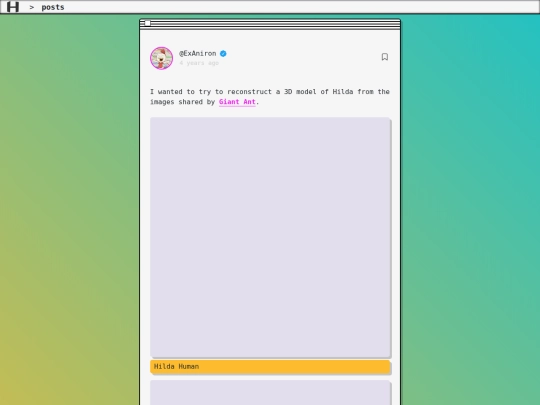Click the blue verified badge
This screenshot has height=405, width=540.
pyautogui.click(x=223, y=54)
